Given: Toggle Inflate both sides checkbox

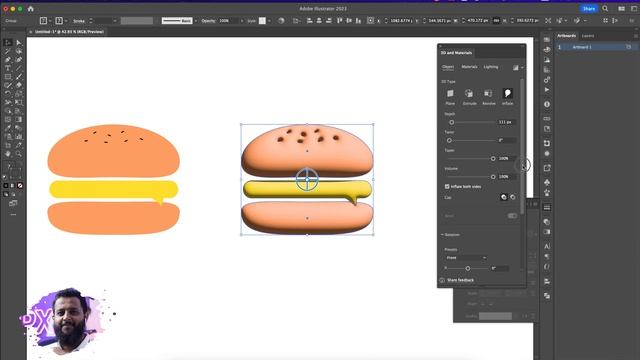Looking at the screenshot, I should (447, 187).
